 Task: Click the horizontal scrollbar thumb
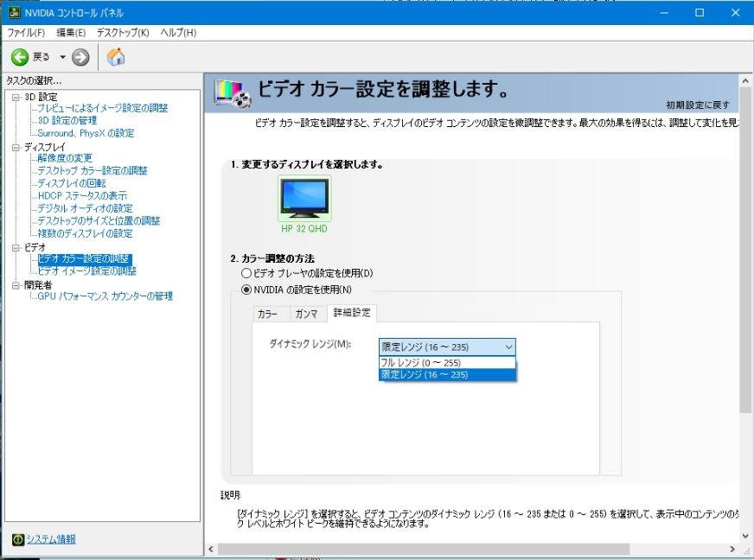[423, 549]
